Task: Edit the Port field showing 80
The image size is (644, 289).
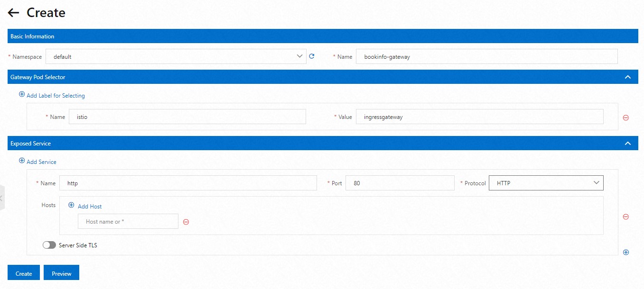Action: point(400,183)
